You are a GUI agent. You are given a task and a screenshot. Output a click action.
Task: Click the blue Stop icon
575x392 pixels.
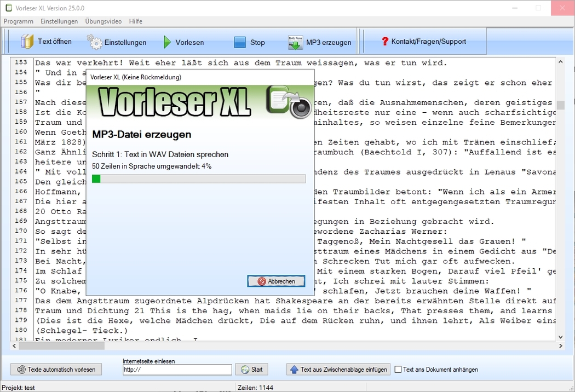point(240,41)
